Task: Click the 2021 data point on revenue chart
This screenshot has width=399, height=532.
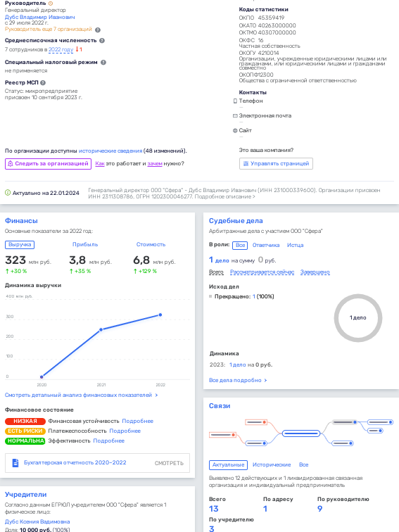Action: pyautogui.click(x=101, y=329)
